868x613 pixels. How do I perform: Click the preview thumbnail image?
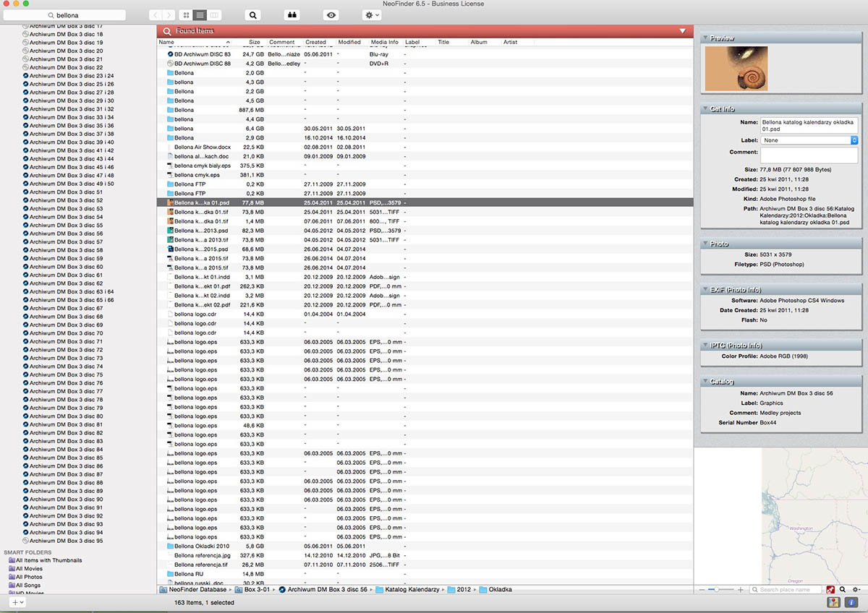pos(736,69)
